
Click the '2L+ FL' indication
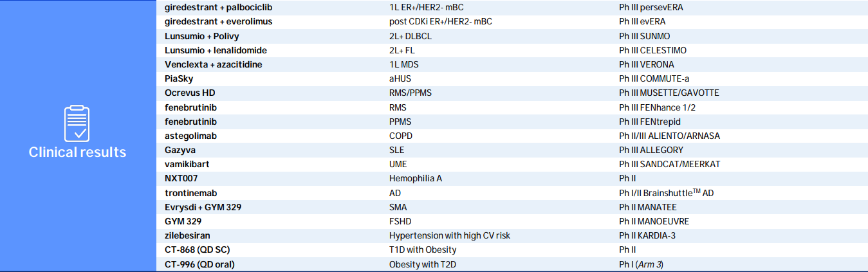tap(402, 50)
